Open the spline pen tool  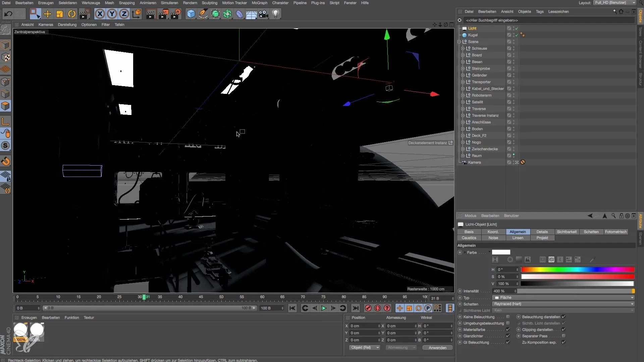(x=203, y=14)
